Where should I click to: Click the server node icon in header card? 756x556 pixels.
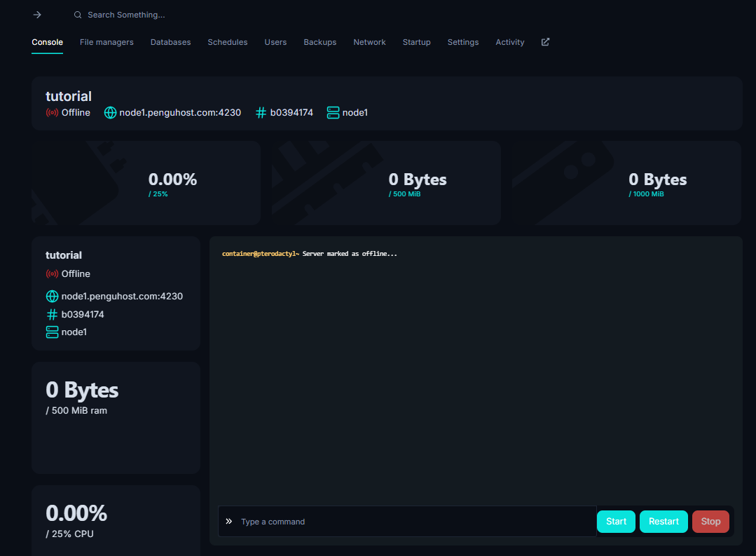[334, 112]
